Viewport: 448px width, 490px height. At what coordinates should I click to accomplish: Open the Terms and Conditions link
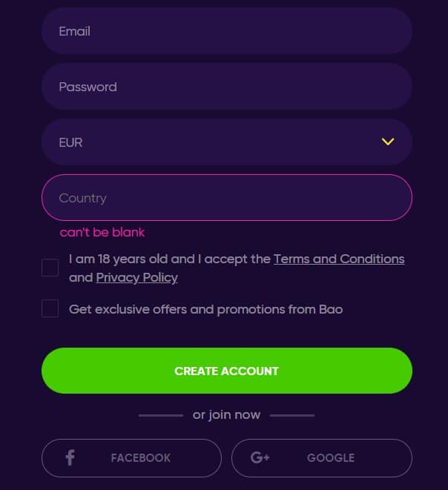point(339,259)
